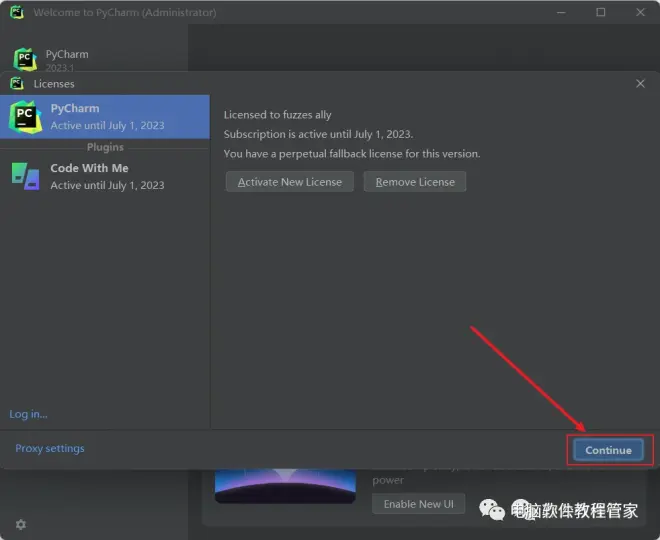
Task: Click 'Plugins' section header text
Action: click(x=105, y=147)
